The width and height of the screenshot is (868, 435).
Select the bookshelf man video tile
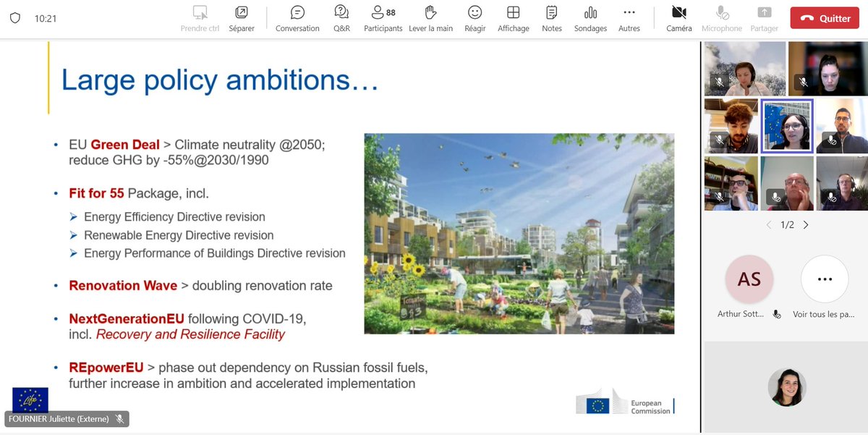[x=731, y=183]
